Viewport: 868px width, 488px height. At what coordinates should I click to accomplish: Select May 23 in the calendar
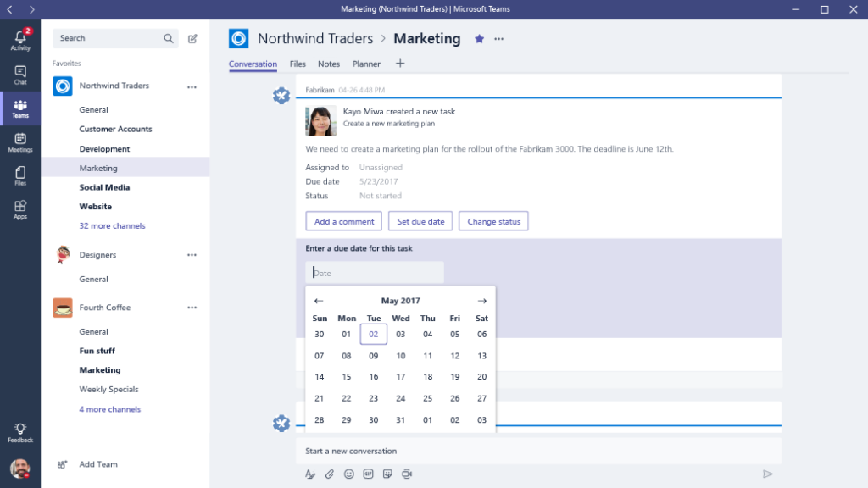click(374, 398)
